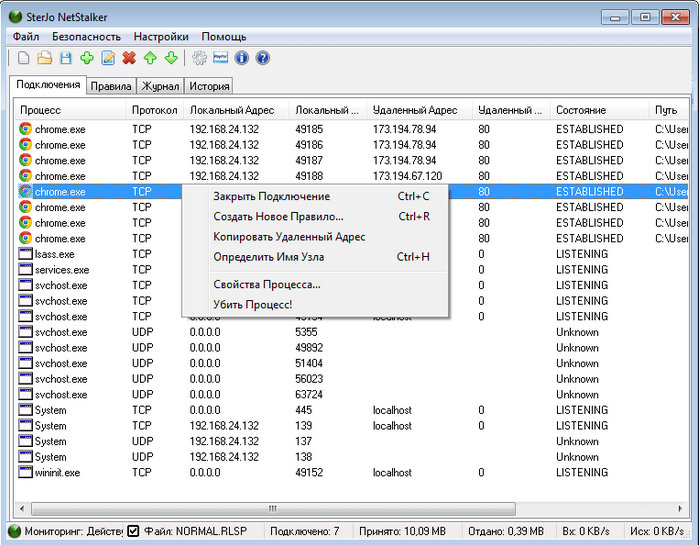Switch to the Правила tab

click(111, 86)
